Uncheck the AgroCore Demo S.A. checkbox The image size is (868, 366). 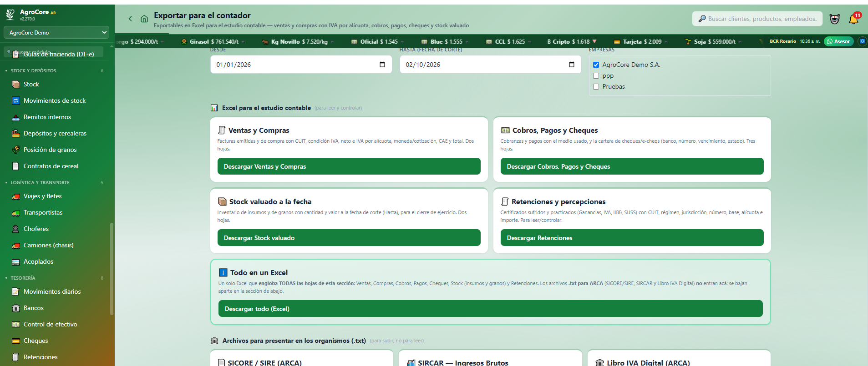click(596, 65)
